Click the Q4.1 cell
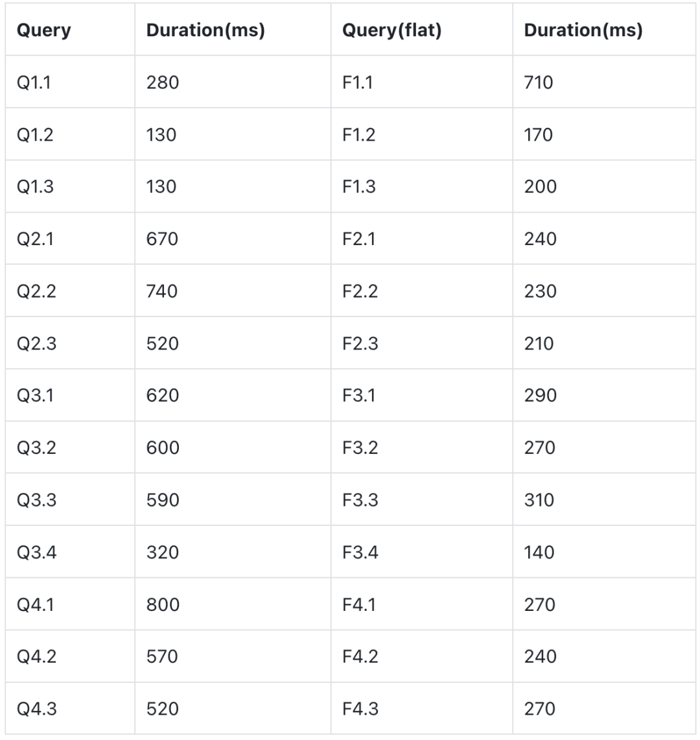Screen dimensions: 700x740 pos(36,604)
